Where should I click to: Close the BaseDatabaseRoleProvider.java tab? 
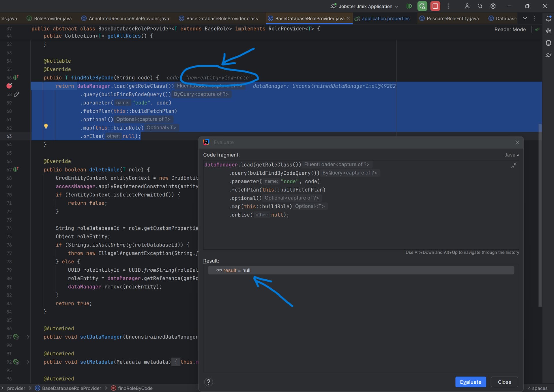point(348,18)
